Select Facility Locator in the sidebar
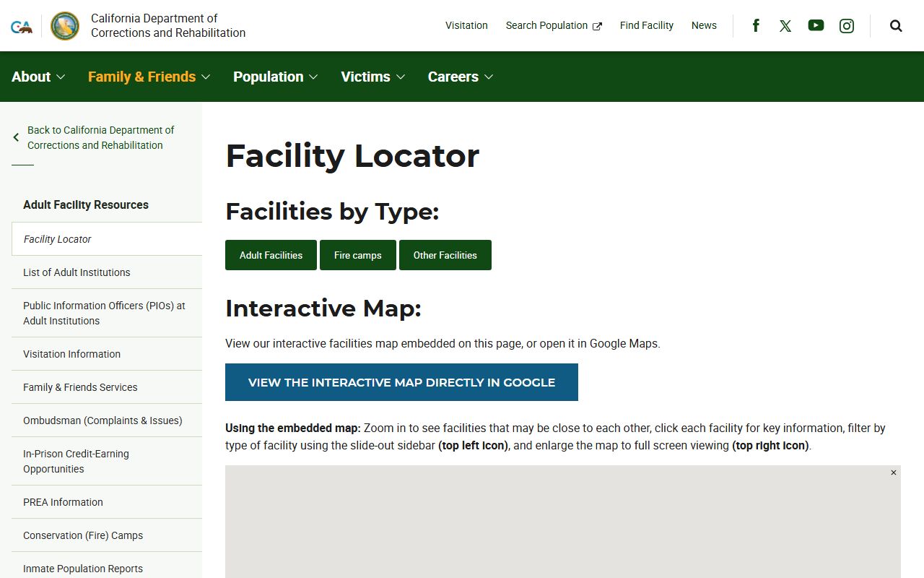 (107, 239)
